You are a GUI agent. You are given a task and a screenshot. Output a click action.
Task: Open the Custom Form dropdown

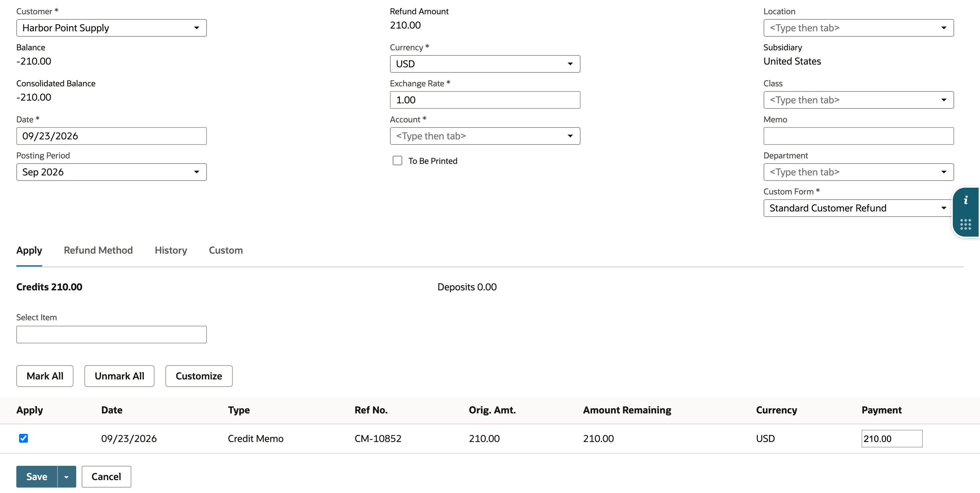point(858,208)
